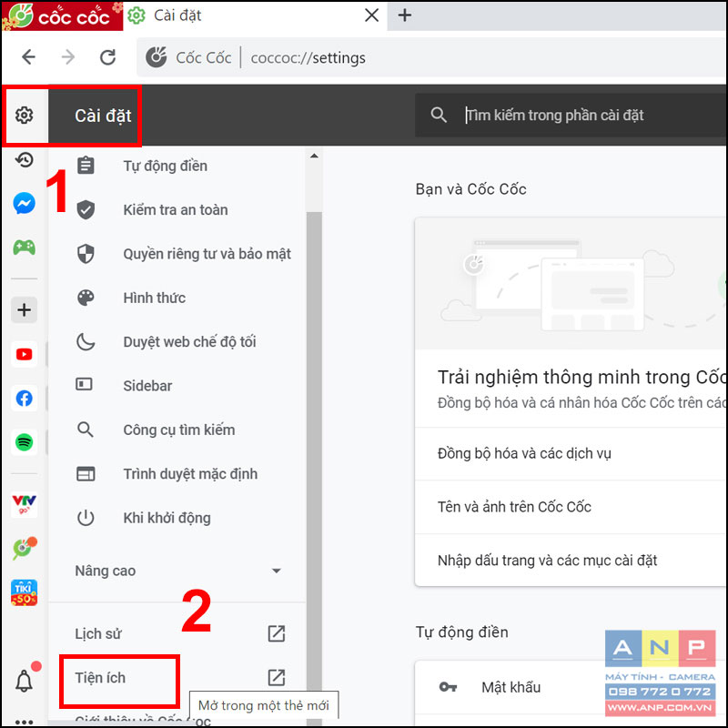The image size is (728, 728).
Task: Click the Cốc Cốc logo button
Action: [62, 15]
